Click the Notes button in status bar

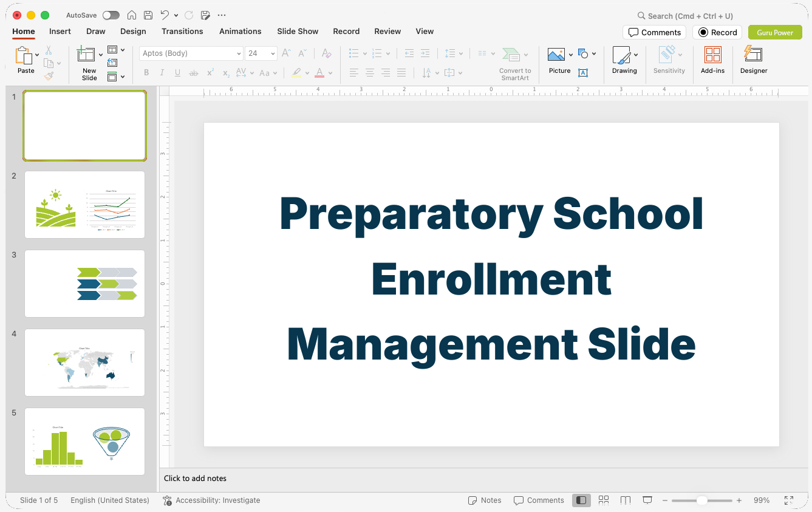click(x=485, y=500)
